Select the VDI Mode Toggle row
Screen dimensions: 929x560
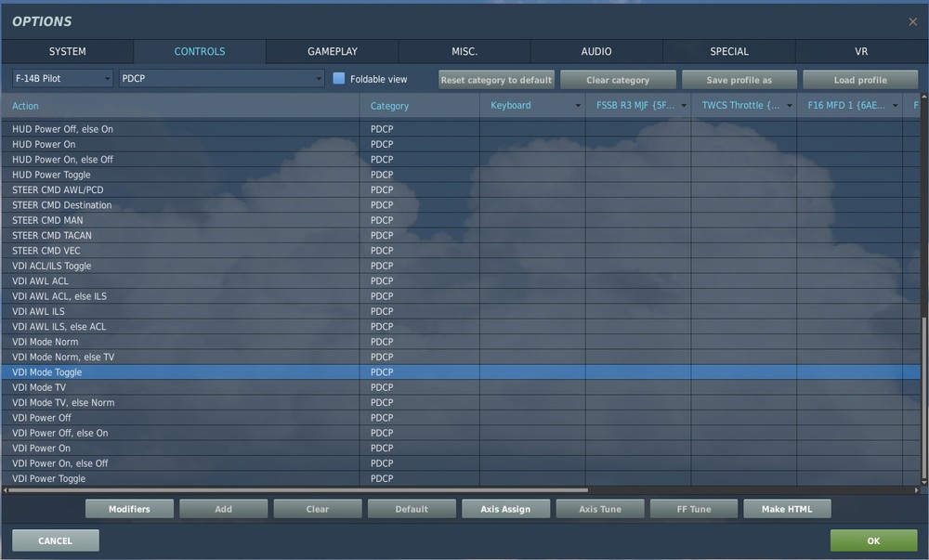(x=461, y=372)
